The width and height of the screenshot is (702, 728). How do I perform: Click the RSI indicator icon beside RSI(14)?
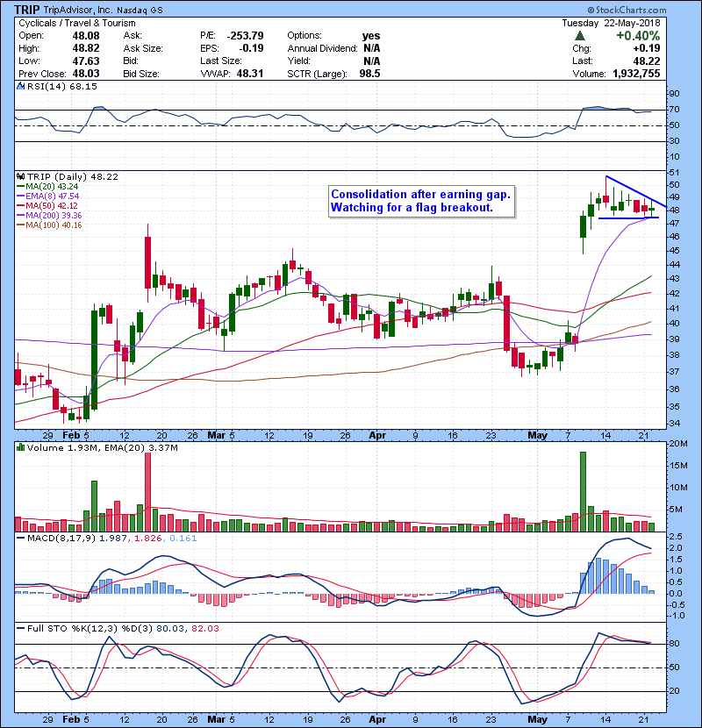click(21, 86)
